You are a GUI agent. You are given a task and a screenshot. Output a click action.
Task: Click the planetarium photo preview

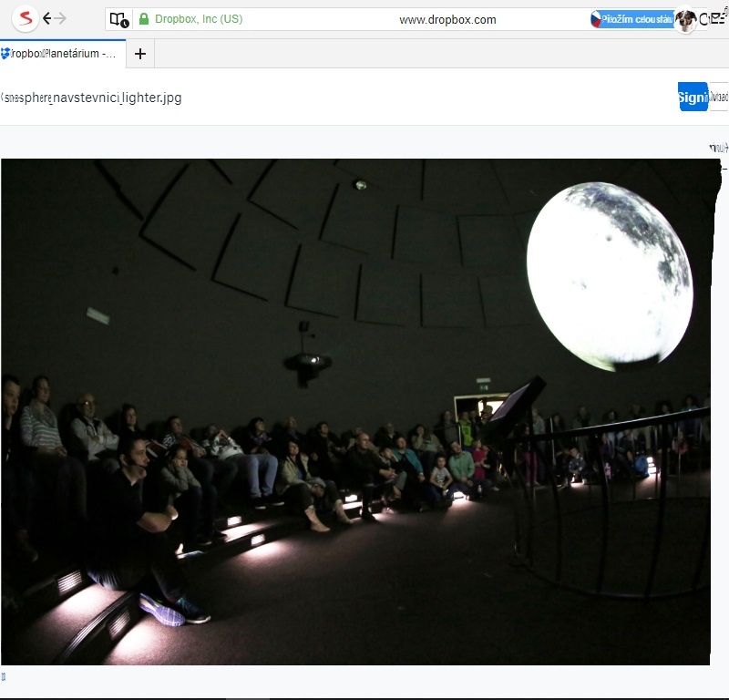coord(355,410)
